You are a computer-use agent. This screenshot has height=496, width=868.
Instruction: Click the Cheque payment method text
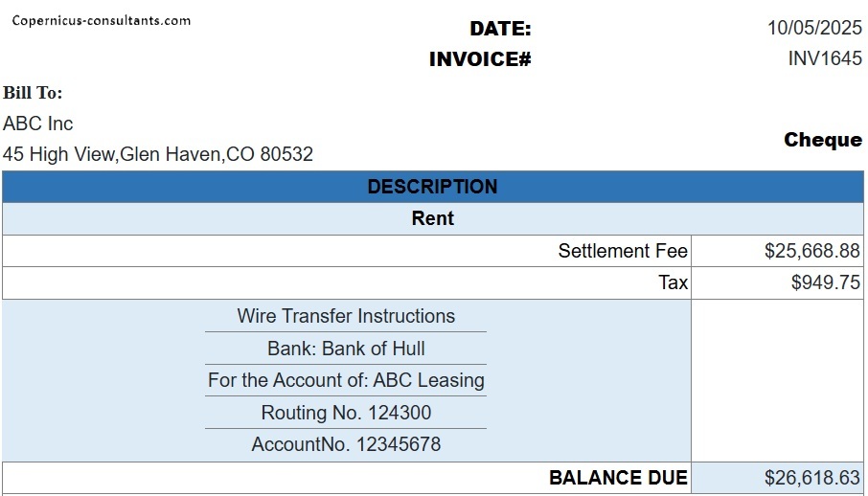pyautogui.click(x=823, y=140)
